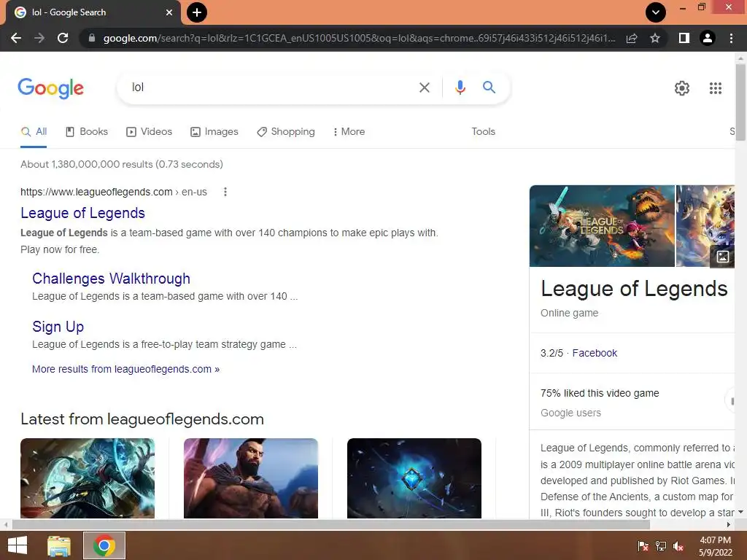Open the Windows Start menu
Viewport: 747px width, 560px height.
click(x=18, y=545)
